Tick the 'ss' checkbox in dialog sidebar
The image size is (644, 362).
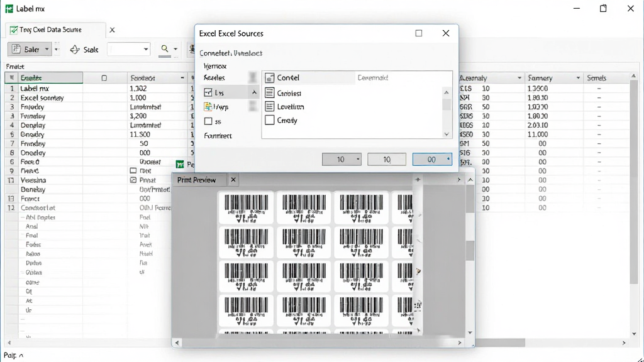coord(208,121)
